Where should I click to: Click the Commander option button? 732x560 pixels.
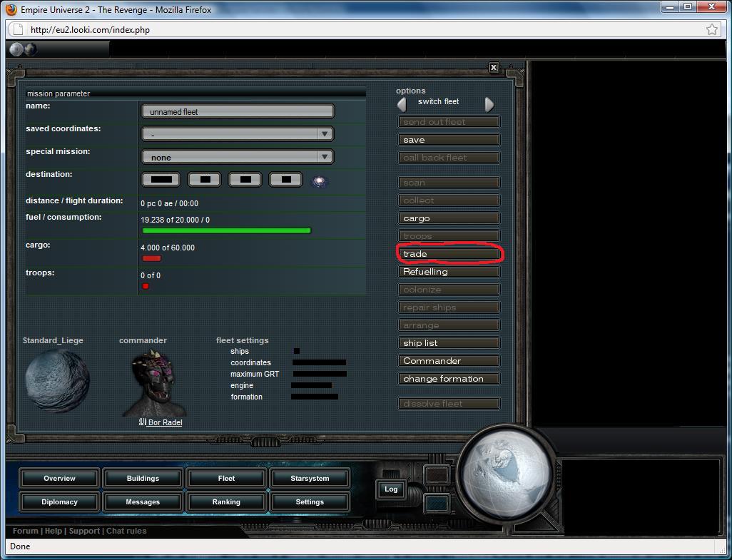click(449, 361)
